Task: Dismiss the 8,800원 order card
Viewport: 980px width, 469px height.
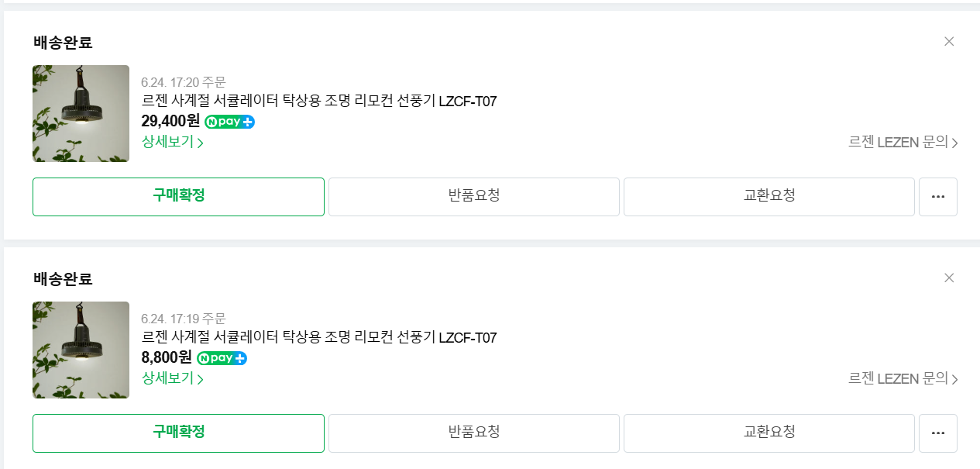Action: (x=949, y=278)
